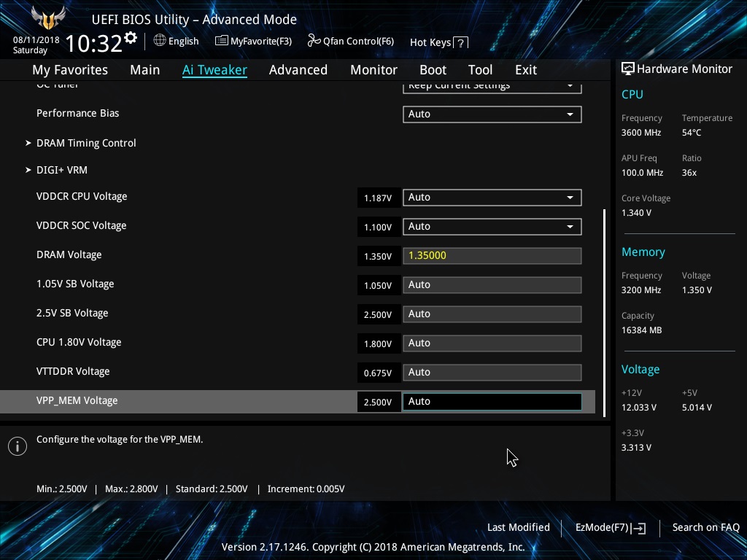The height and width of the screenshot is (560, 747).
Task: Click the VPP_MEM Voltage Auto field
Action: (492, 402)
